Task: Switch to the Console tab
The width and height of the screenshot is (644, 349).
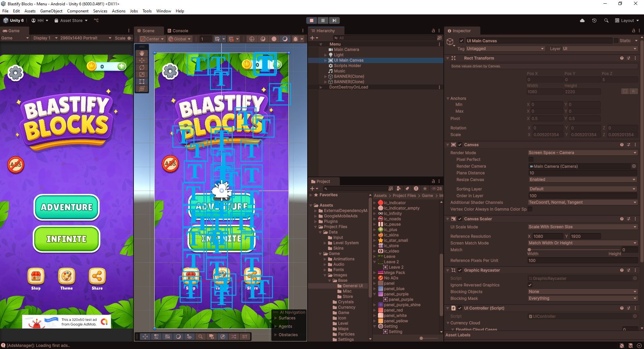Action: click(x=178, y=31)
